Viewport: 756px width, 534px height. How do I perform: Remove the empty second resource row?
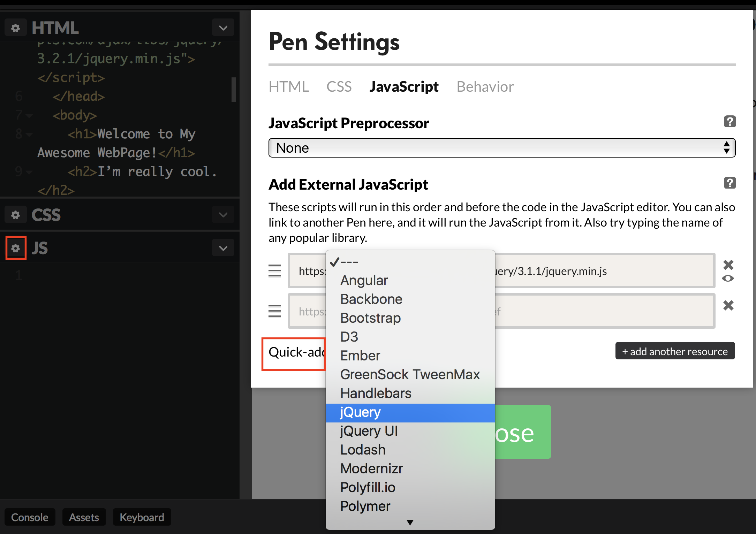(728, 305)
